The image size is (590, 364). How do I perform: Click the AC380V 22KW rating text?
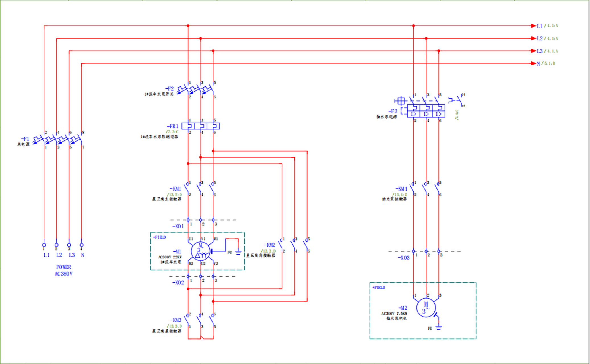tap(170, 257)
